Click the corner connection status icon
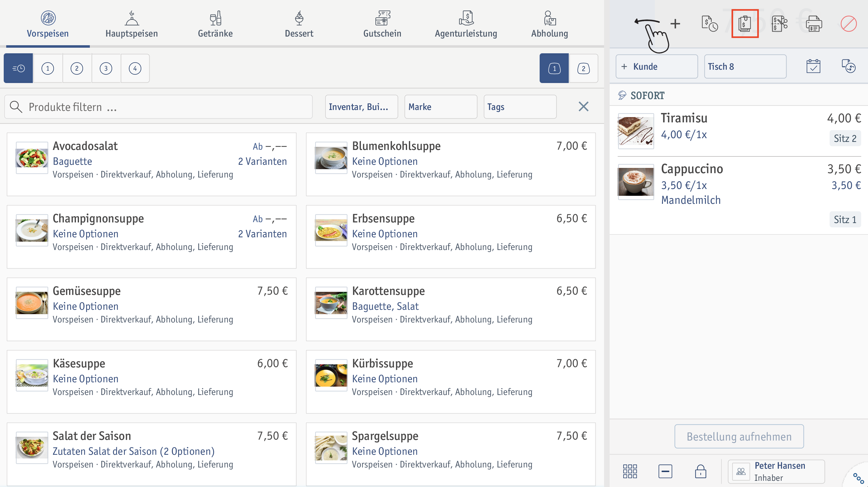868x487 pixels. [858, 479]
